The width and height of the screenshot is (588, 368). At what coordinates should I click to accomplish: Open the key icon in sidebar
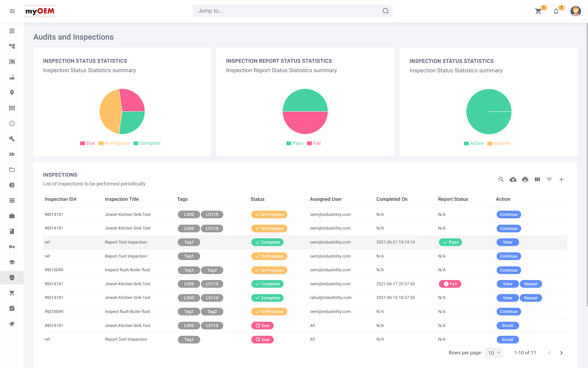[12, 247]
